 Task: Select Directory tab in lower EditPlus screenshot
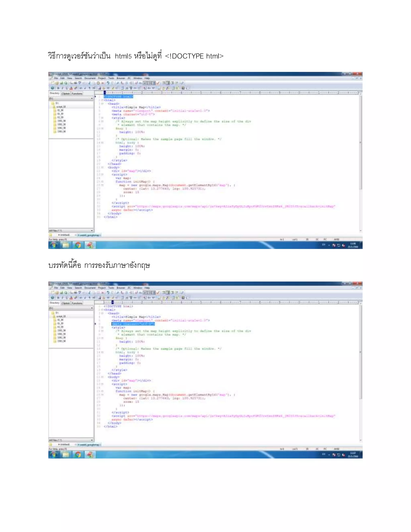coord(55,303)
